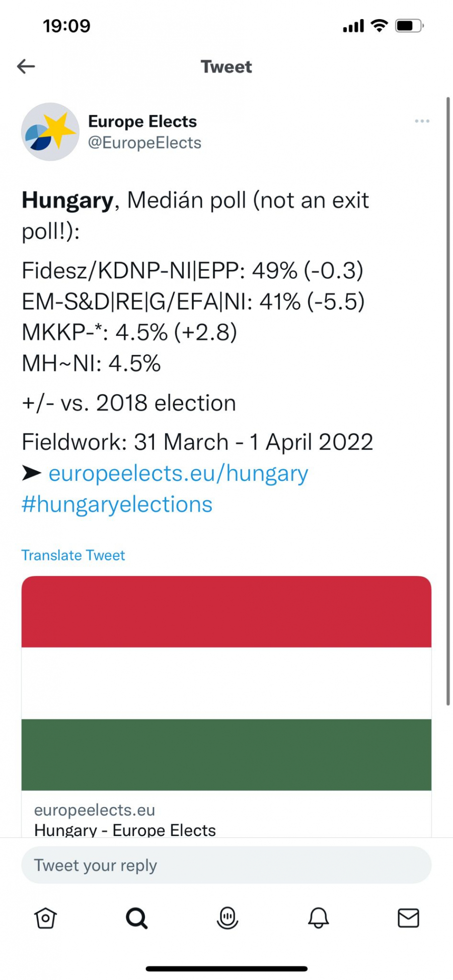Tap the Europe Elects display name

pyautogui.click(x=142, y=121)
